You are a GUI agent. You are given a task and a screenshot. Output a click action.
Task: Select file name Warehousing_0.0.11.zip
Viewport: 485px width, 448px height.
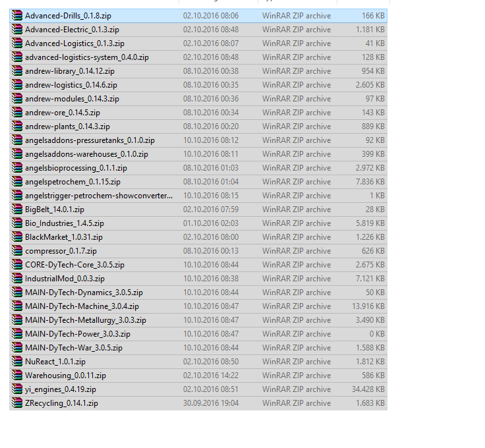tap(65, 376)
